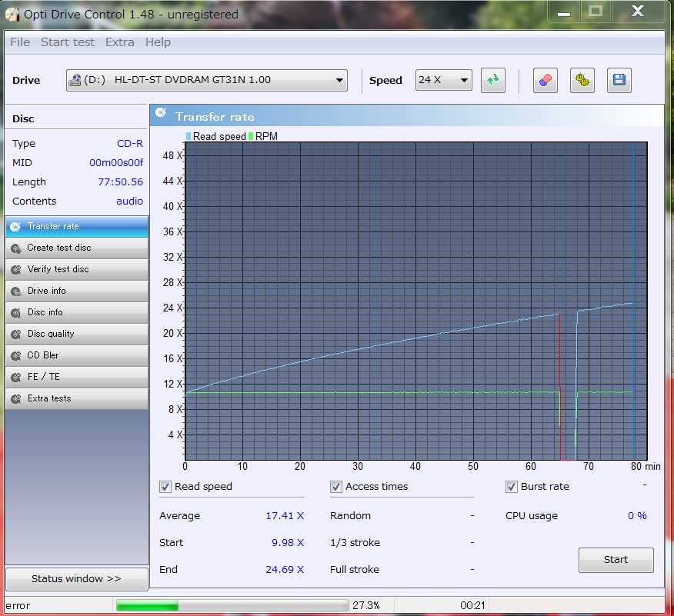
Task: Toggle the Access times checkbox
Action: pyautogui.click(x=336, y=487)
